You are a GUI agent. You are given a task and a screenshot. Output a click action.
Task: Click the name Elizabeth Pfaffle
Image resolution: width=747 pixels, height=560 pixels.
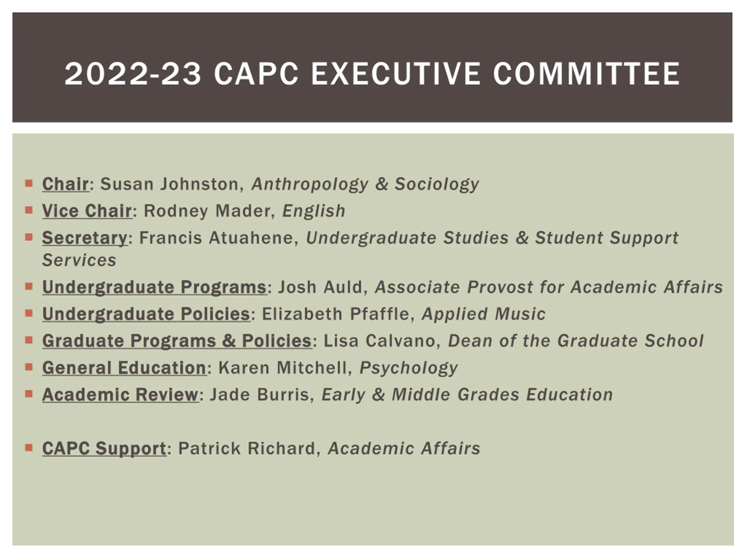[336, 314]
